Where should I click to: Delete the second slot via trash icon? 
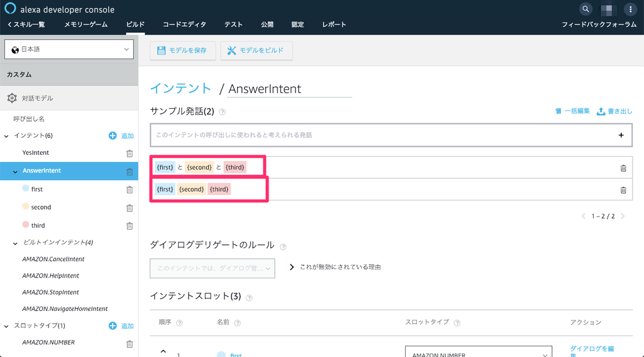130,208
